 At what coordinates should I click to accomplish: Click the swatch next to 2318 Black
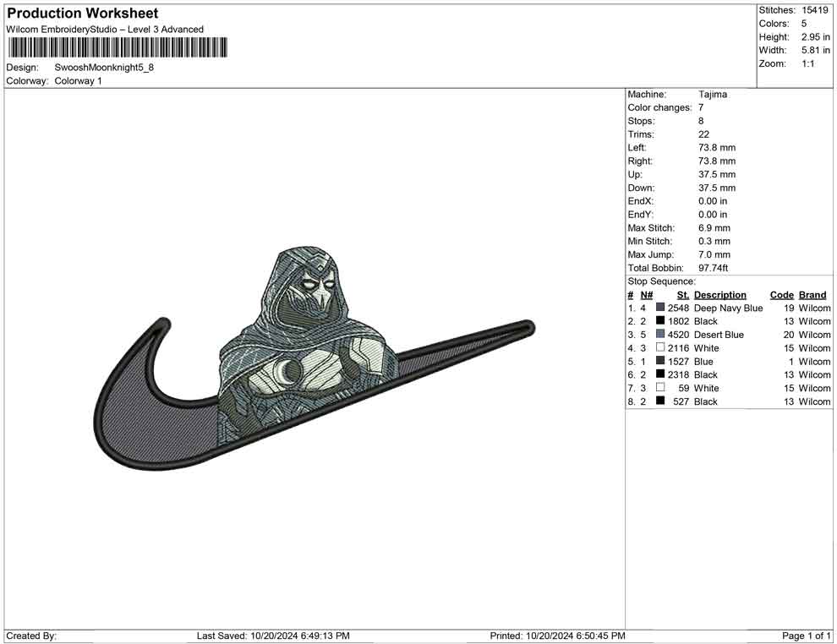pyautogui.click(x=660, y=374)
